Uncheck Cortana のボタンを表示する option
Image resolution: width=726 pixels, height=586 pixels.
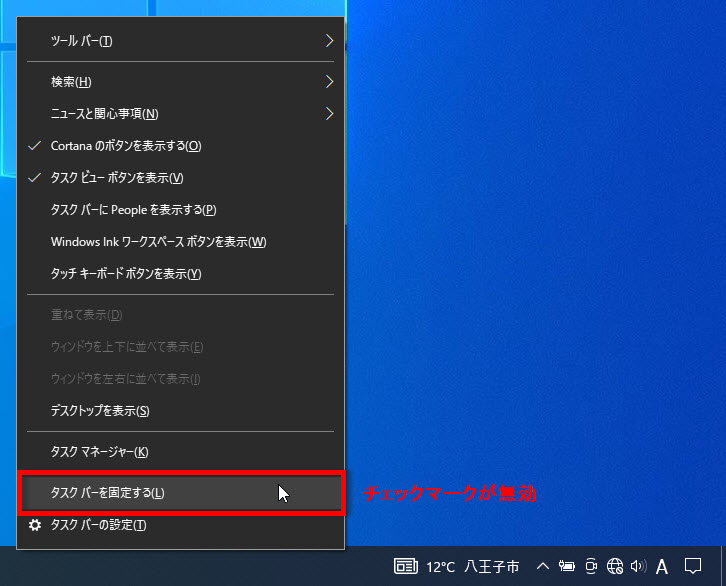[126, 146]
